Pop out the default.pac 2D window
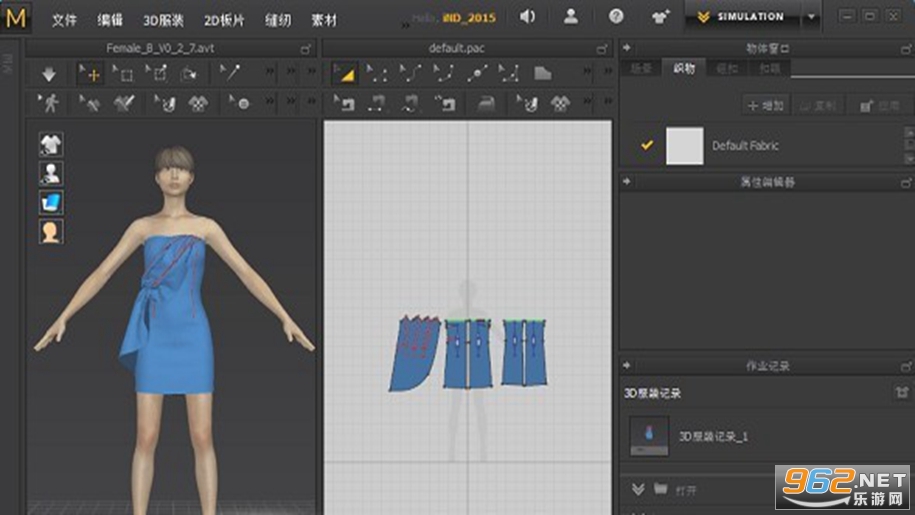Screen dimensions: 915x515 click(602, 49)
